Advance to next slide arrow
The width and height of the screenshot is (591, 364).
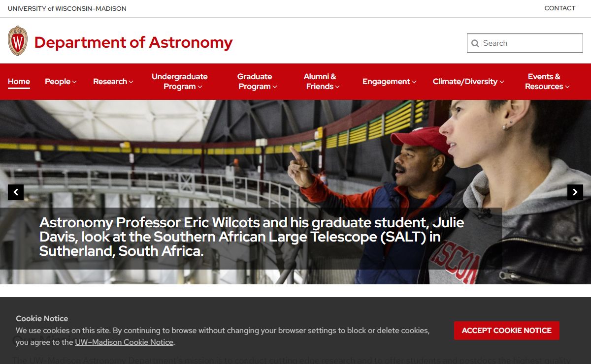575,192
